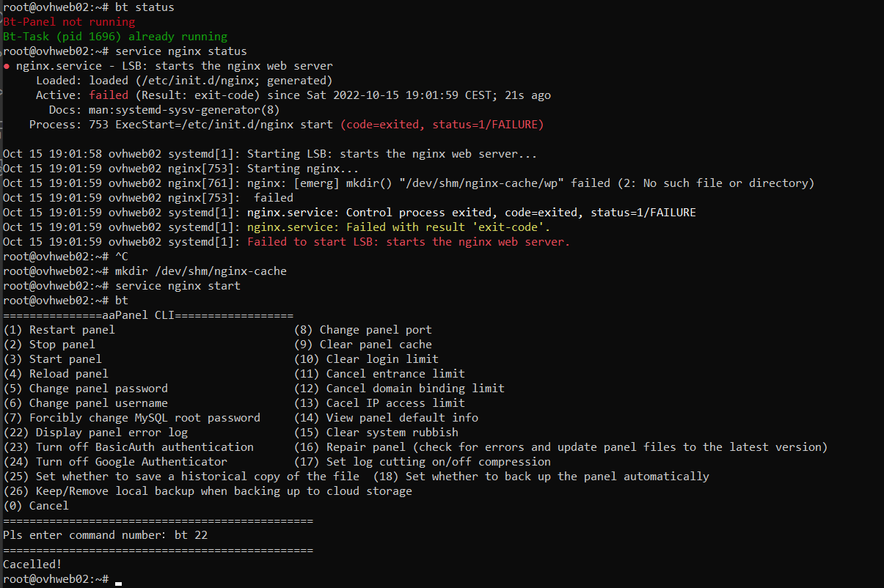Choose "(5) Change panel password" option
884x588 pixels.
[85, 389]
